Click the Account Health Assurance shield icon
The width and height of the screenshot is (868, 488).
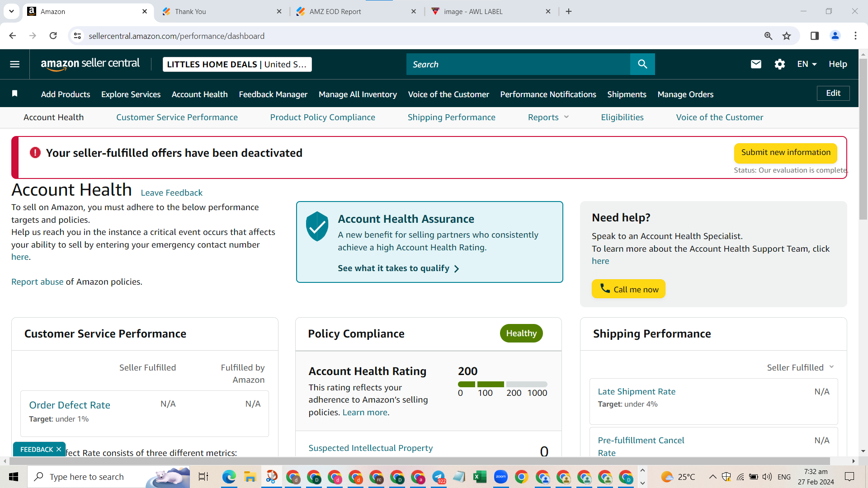(317, 226)
